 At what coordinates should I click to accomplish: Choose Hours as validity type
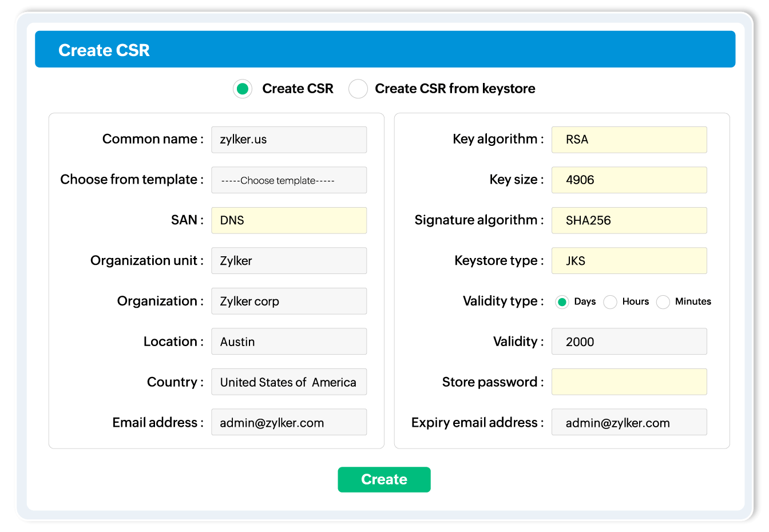[x=611, y=302]
